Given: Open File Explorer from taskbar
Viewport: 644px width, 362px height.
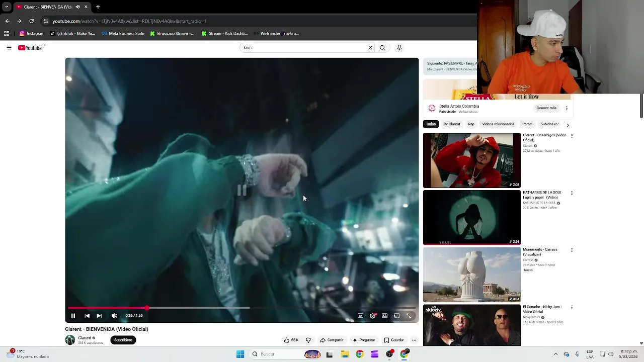Looking at the screenshot, I should tap(345, 354).
